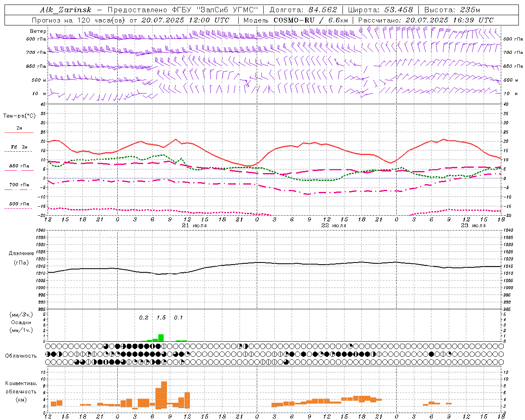Screen dimensions: 525x420
Task: Click the 22 июля date label
Action: [x=333, y=226]
